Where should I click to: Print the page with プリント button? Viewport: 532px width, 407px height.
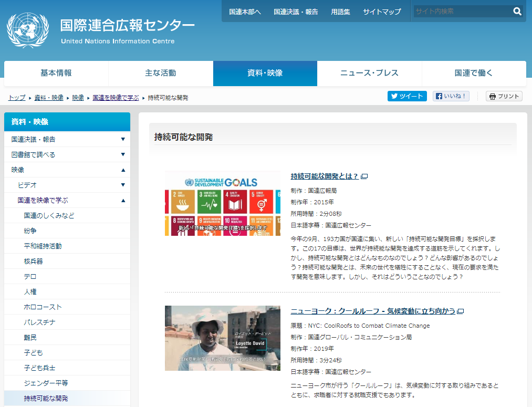[x=504, y=96]
